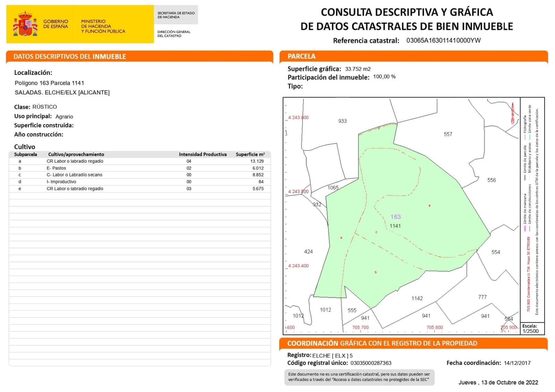The image size is (555, 392).
Task: Select subparcela marker a inside the green parcel
Action: click(x=429, y=205)
